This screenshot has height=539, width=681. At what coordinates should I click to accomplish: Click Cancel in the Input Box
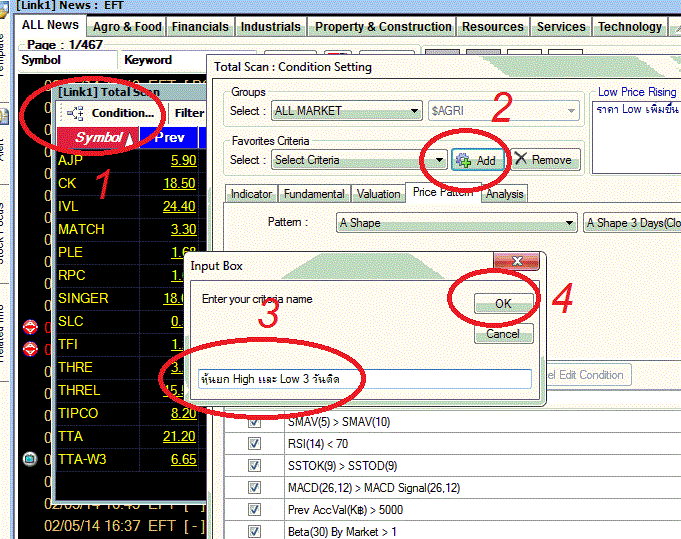(503, 334)
